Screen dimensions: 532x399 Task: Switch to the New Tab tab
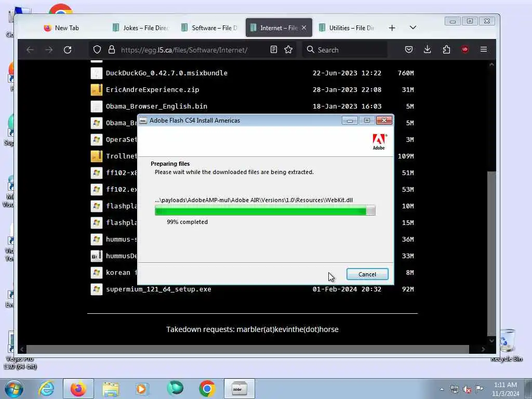point(61,28)
